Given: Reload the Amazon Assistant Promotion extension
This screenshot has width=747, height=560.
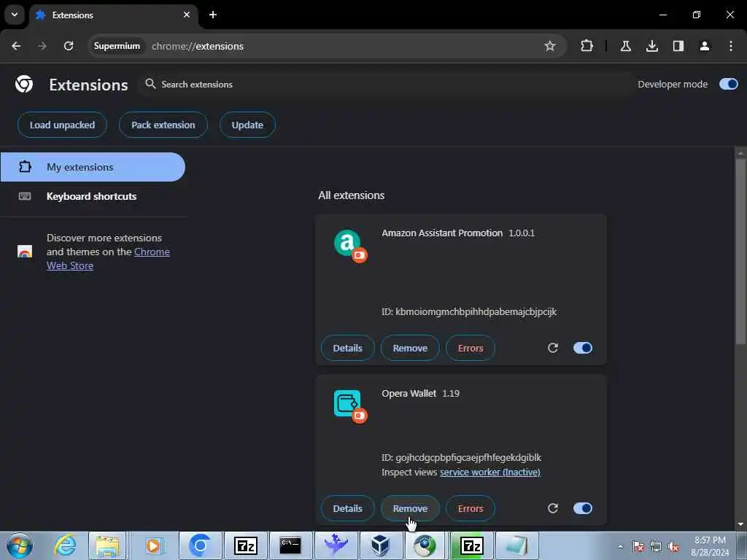Looking at the screenshot, I should coord(553,348).
